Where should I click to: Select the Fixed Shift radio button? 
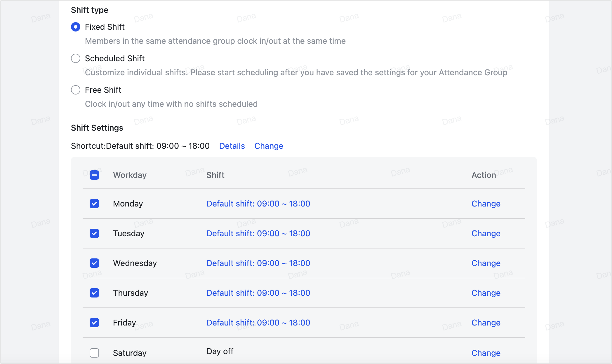pos(76,27)
